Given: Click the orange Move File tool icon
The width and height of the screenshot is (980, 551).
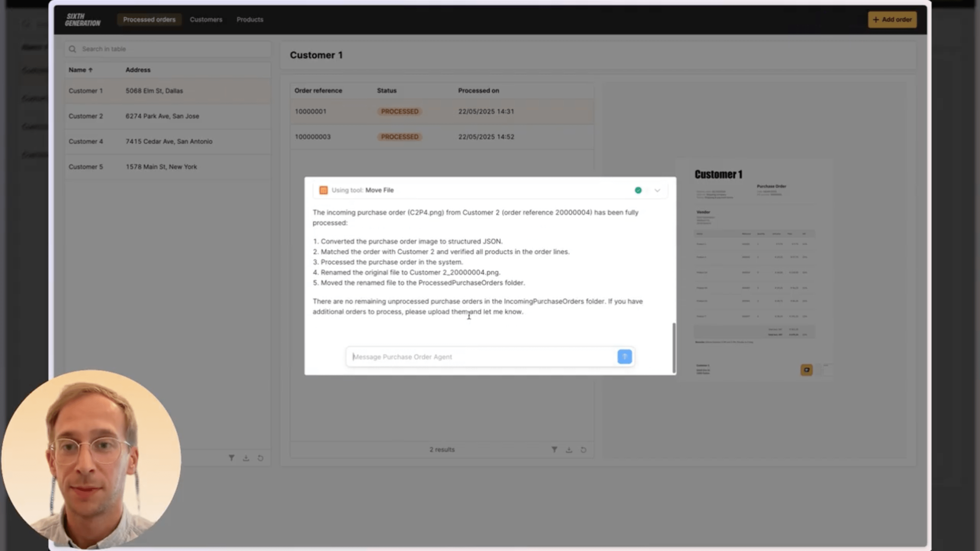Looking at the screenshot, I should (323, 190).
